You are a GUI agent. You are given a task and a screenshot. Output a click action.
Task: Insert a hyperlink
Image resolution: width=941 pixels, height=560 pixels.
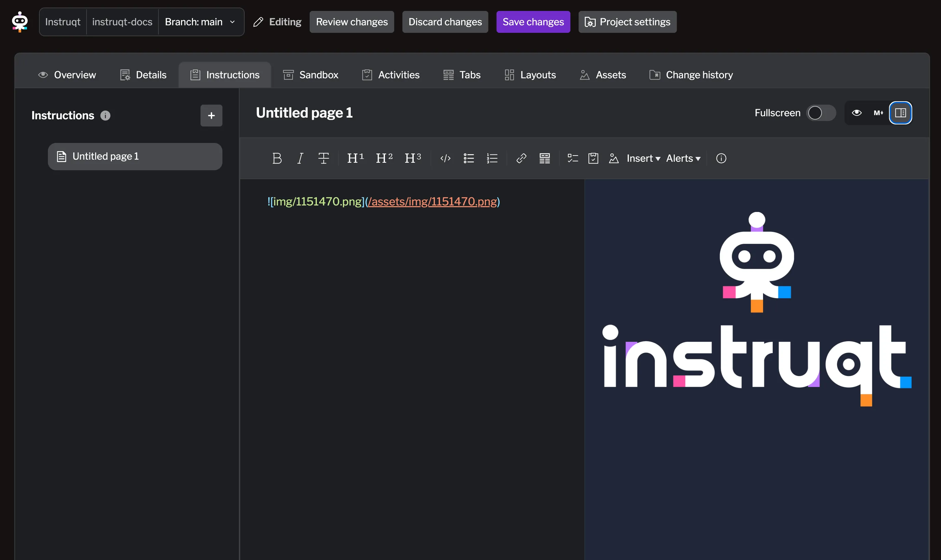click(521, 158)
